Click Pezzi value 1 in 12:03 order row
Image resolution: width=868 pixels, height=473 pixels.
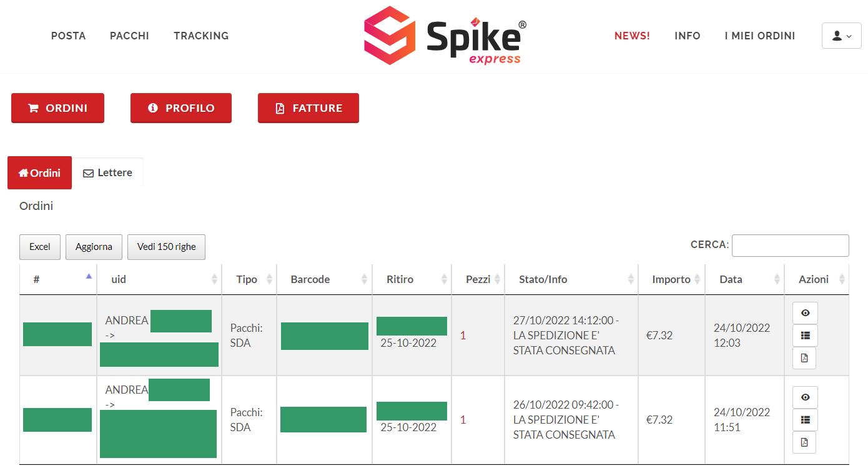[463, 336]
